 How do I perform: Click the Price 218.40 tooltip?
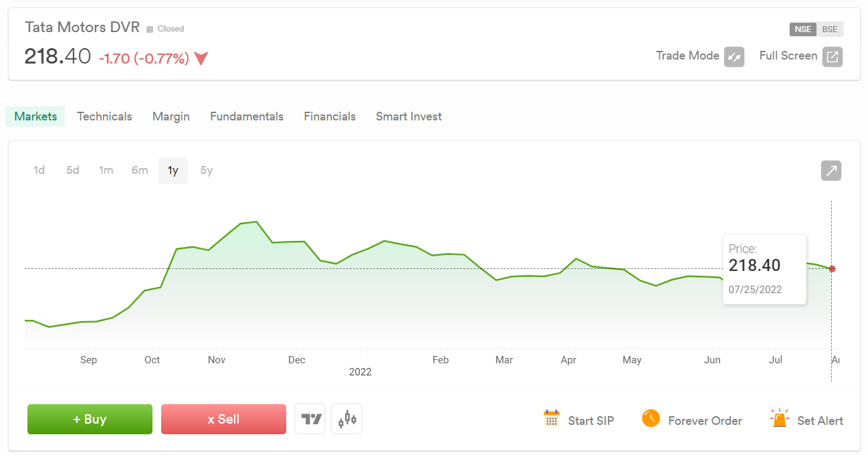click(x=765, y=270)
